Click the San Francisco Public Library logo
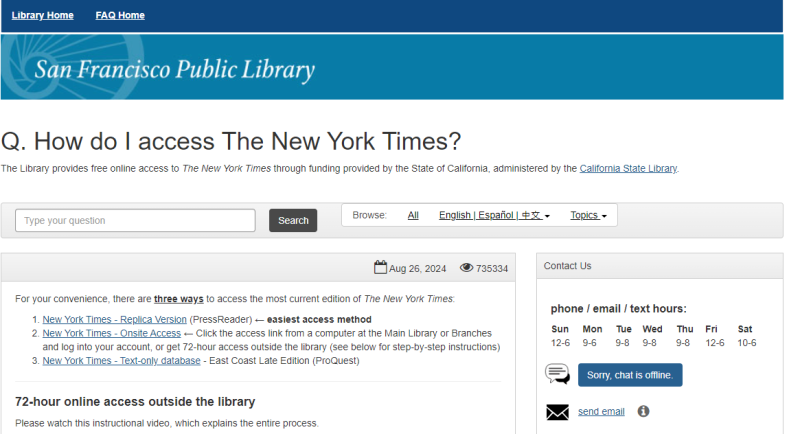 (174, 70)
